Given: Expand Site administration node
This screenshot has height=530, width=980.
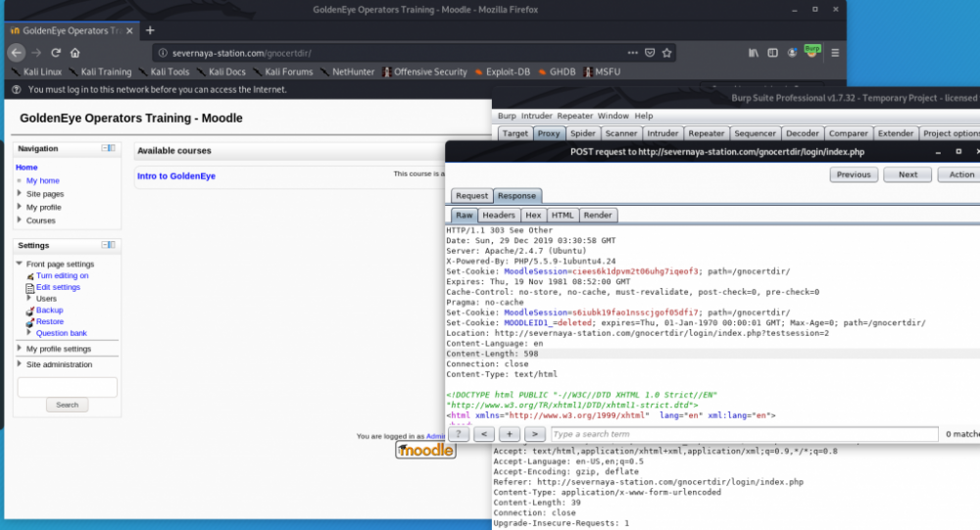Looking at the screenshot, I should tap(19, 363).
